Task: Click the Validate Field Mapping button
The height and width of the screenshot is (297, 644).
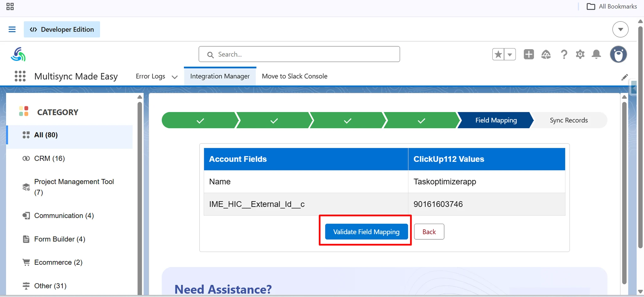Action: click(366, 232)
